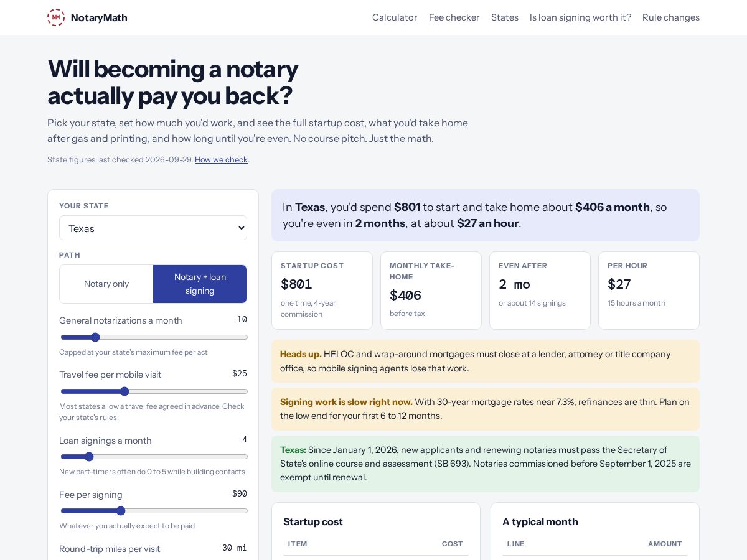Adjust the Travel fee per mobile visit slider
747x560 pixels.
pyautogui.click(x=154, y=391)
